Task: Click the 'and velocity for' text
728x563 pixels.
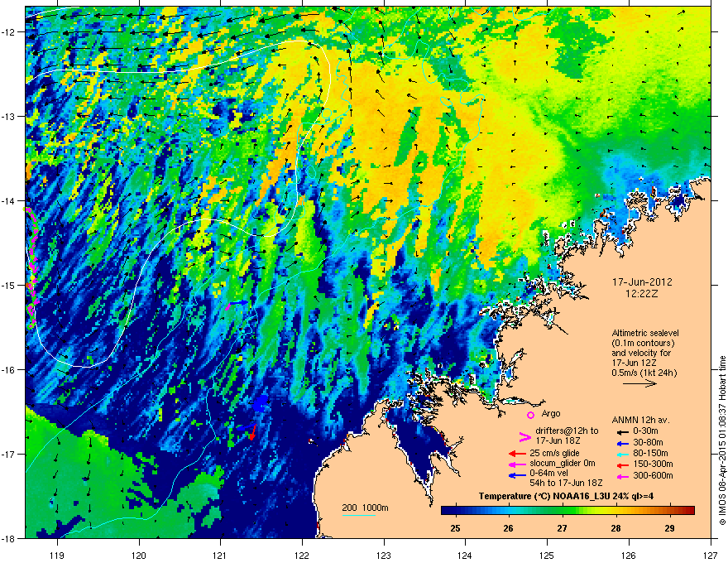Action: click(641, 353)
